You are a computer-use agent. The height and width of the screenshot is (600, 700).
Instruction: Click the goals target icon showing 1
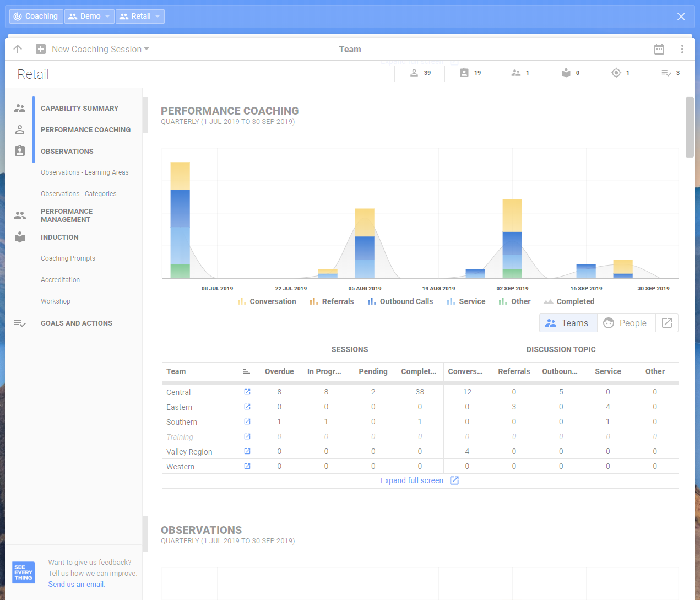point(616,73)
